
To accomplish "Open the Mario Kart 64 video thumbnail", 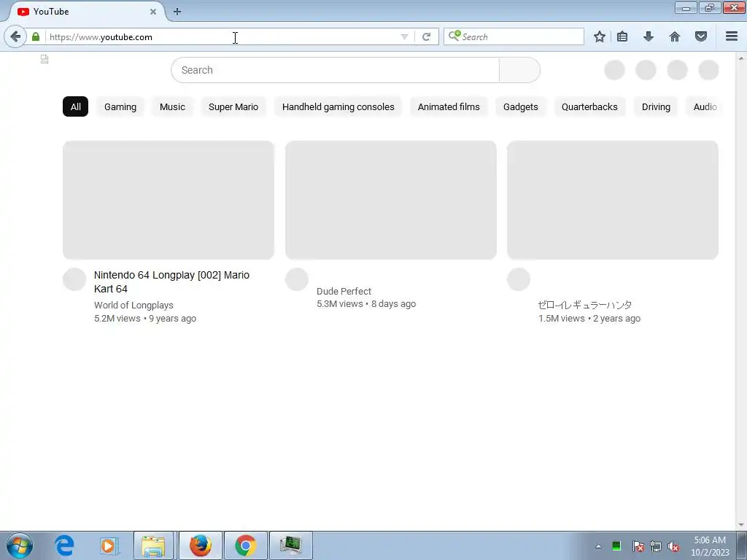I will (169, 200).
